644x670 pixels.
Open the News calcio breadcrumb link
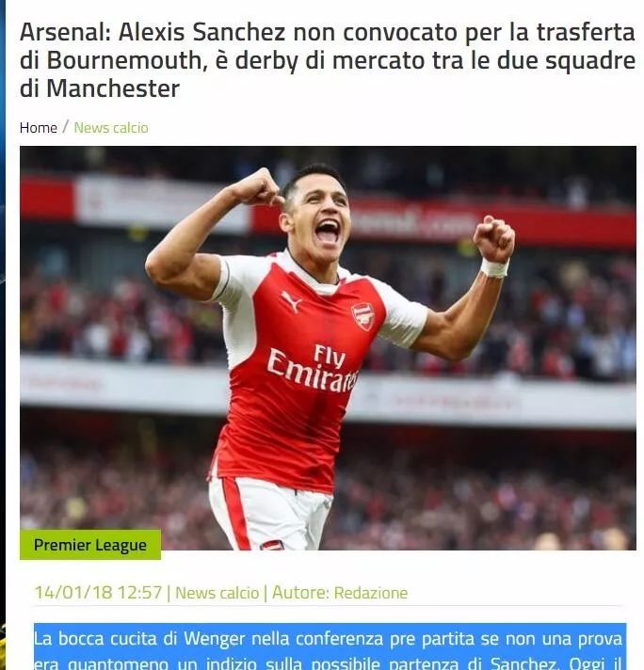coord(111,128)
